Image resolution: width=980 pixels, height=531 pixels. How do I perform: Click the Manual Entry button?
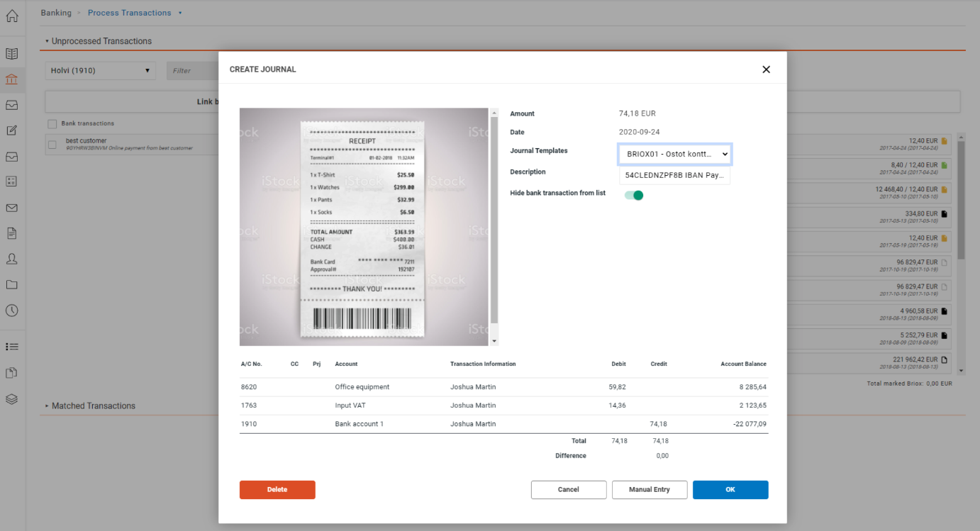click(649, 490)
